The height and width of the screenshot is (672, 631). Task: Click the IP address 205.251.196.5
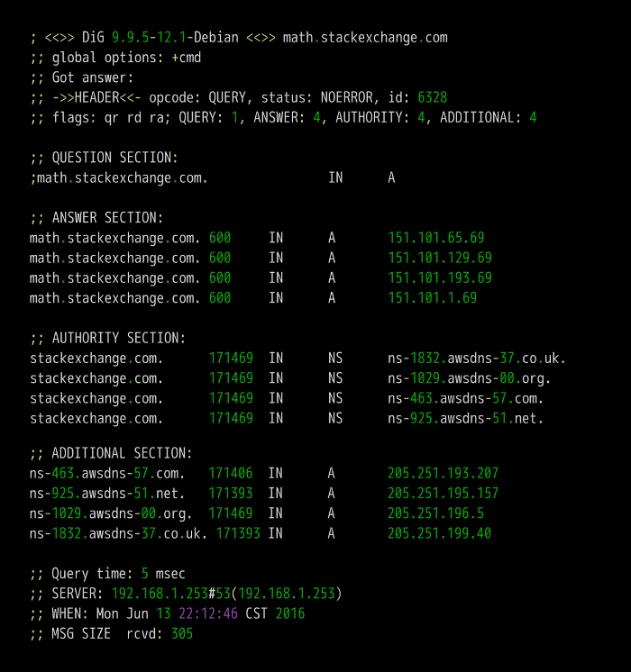[436, 513]
